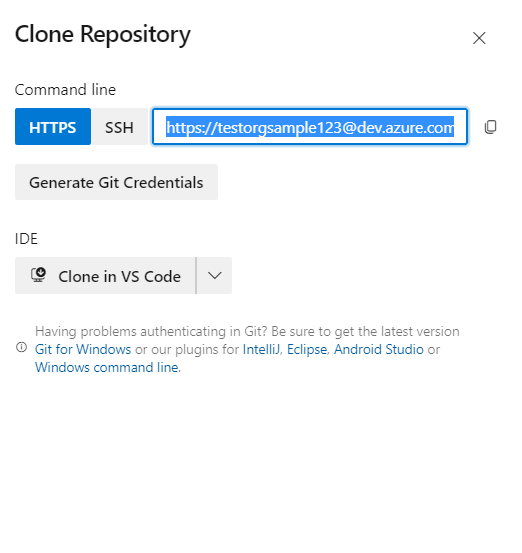Image resolution: width=522 pixels, height=553 pixels.
Task: Click the 'Be sure to get the latest version' text
Action: [x=365, y=332]
